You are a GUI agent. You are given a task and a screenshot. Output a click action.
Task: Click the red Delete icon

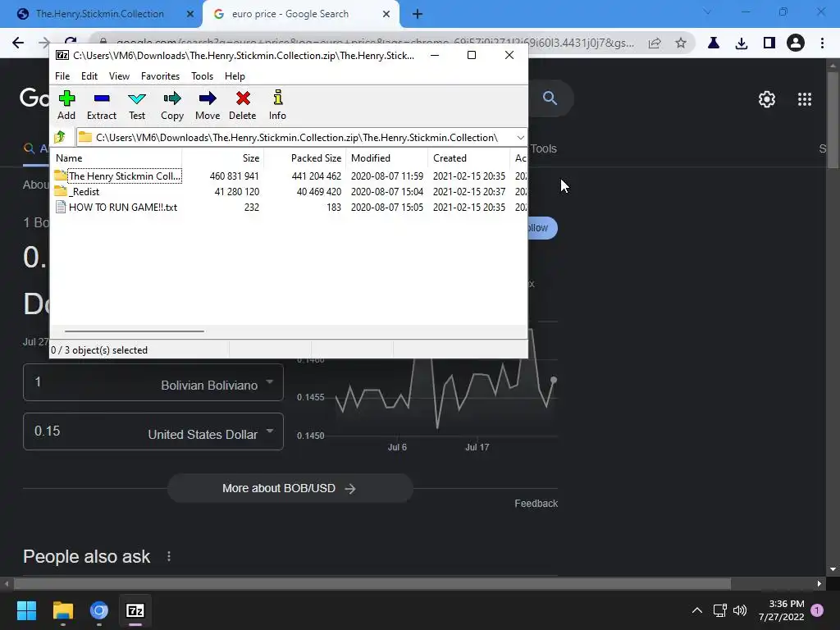coord(243,105)
